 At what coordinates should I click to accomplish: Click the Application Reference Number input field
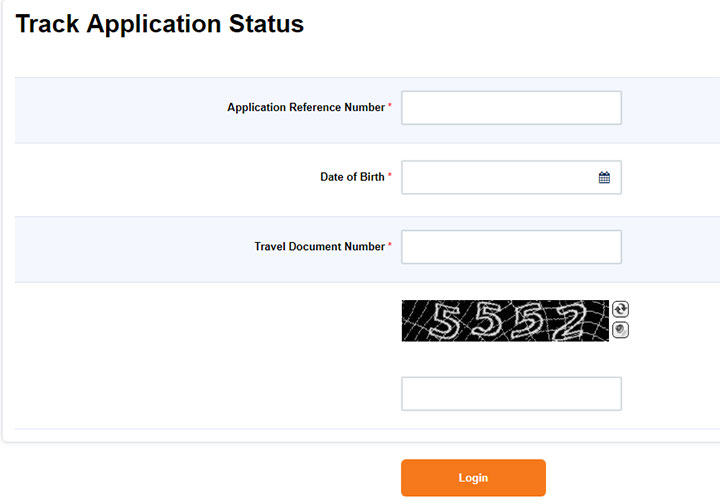tap(511, 108)
